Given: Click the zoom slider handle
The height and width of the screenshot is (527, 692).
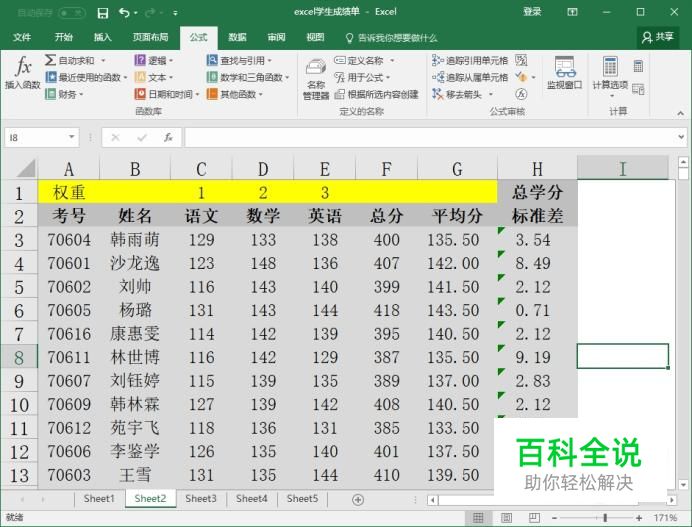Looking at the screenshot, I should point(605,518).
